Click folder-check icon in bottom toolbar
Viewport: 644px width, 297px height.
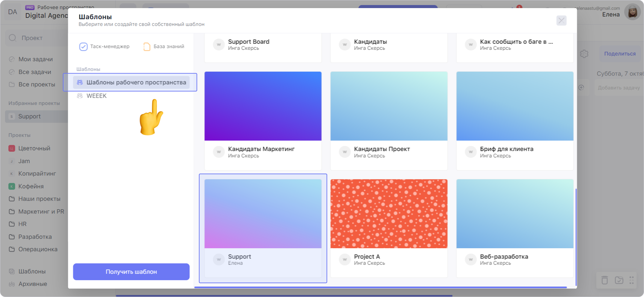coord(619,280)
